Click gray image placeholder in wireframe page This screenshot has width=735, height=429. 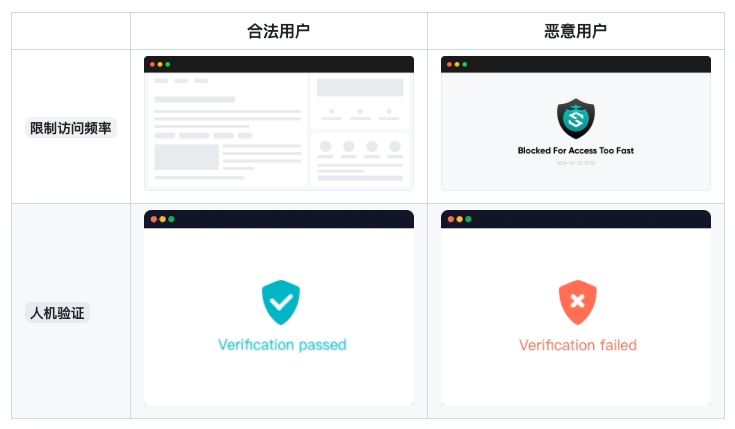point(187,157)
